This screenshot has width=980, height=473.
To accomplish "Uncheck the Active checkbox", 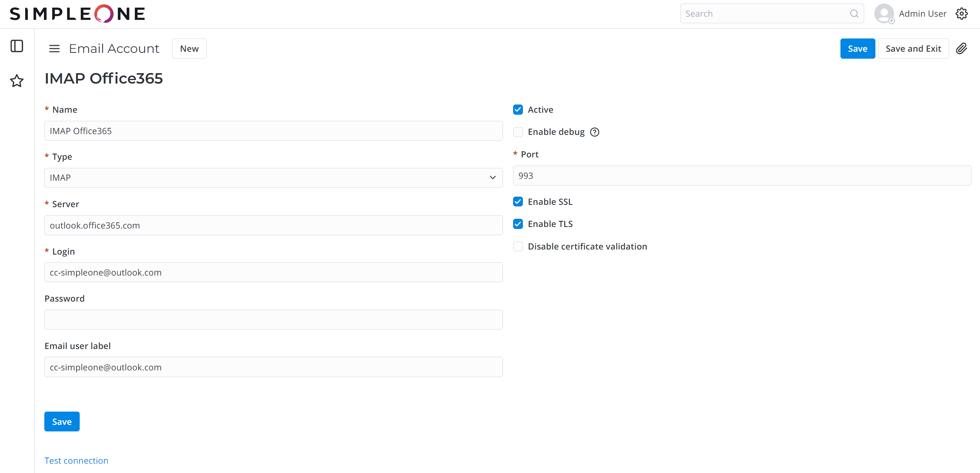I will [518, 110].
